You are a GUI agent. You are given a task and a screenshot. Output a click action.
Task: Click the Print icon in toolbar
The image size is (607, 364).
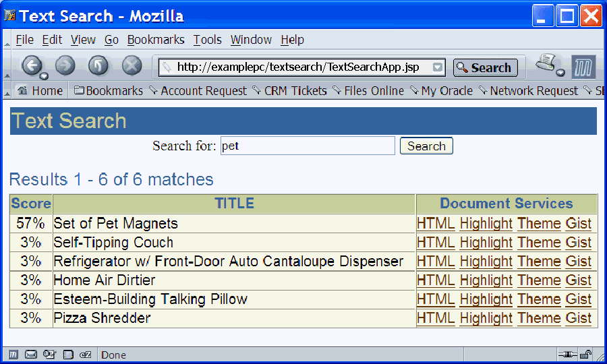click(x=547, y=64)
